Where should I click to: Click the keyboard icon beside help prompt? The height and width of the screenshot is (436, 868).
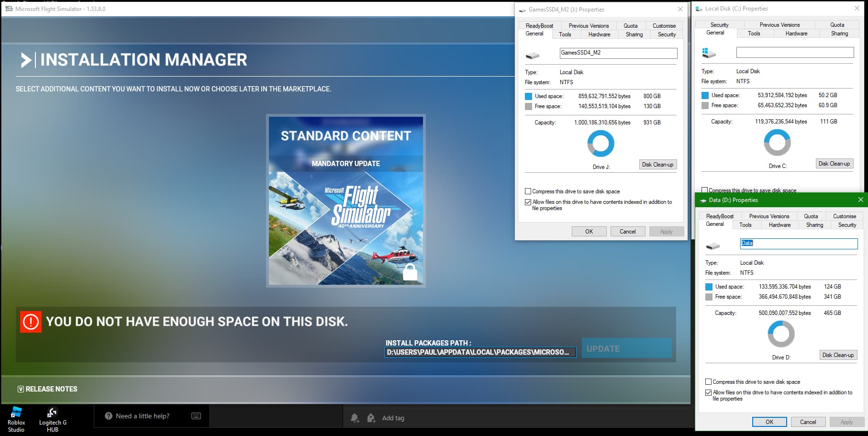pyautogui.click(x=196, y=416)
